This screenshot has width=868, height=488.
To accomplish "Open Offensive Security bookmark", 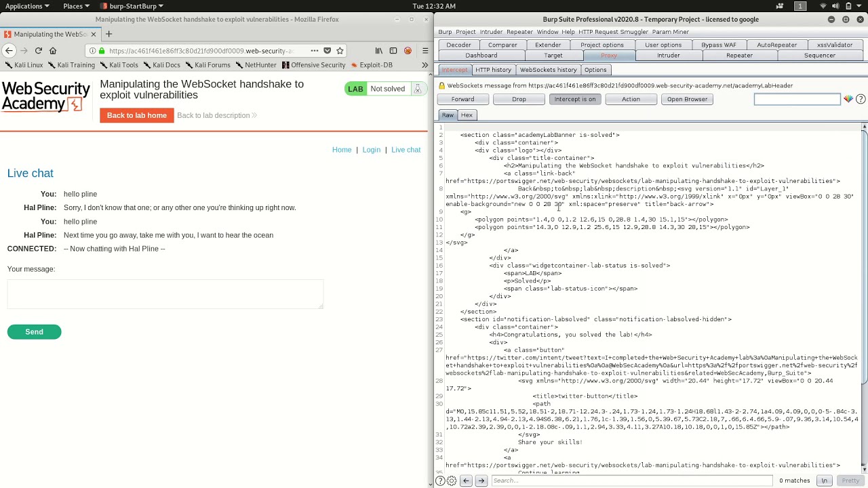I will 314,65.
